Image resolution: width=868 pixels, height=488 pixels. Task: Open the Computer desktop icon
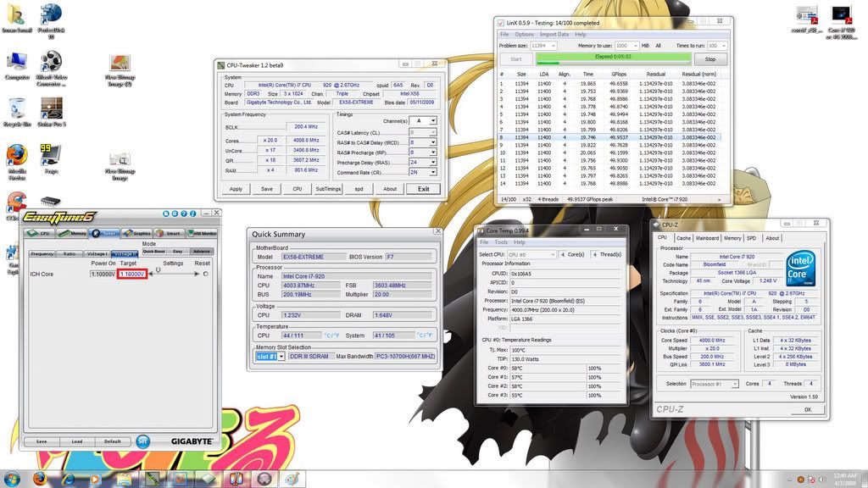(x=16, y=63)
